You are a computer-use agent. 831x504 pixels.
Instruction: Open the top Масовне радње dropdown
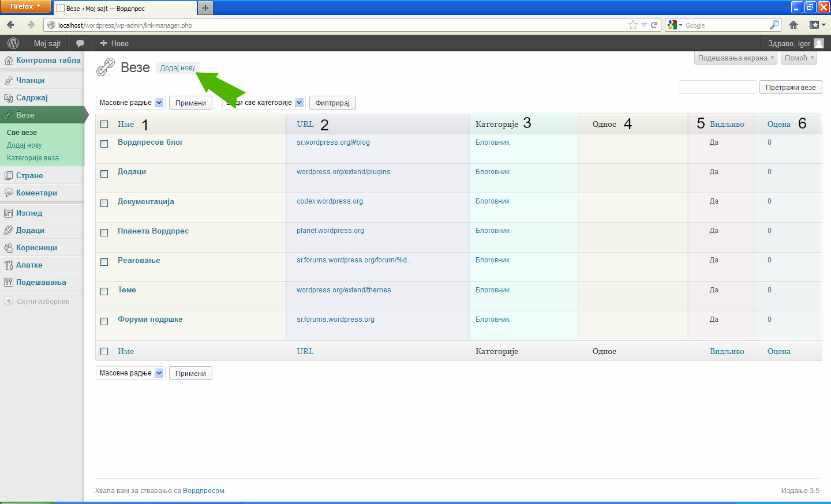[130, 103]
